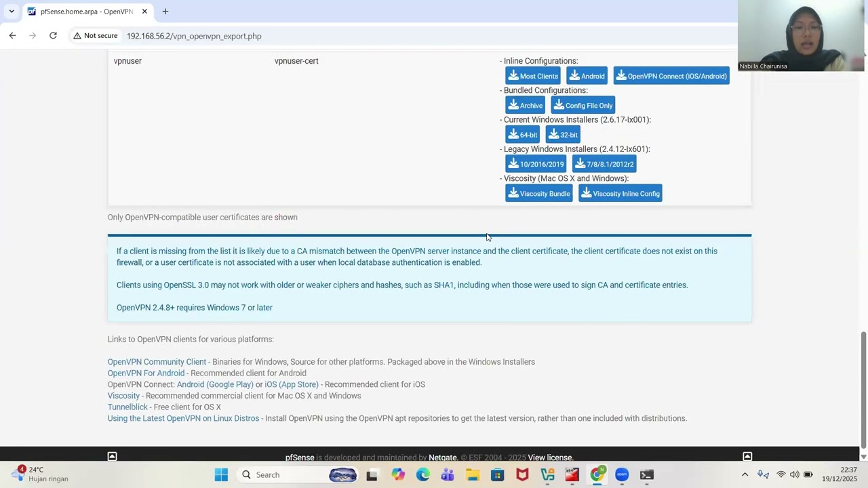The width and height of the screenshot is (868, 488).
Task: Open the clock and date panel
Action: pos(840,474)
